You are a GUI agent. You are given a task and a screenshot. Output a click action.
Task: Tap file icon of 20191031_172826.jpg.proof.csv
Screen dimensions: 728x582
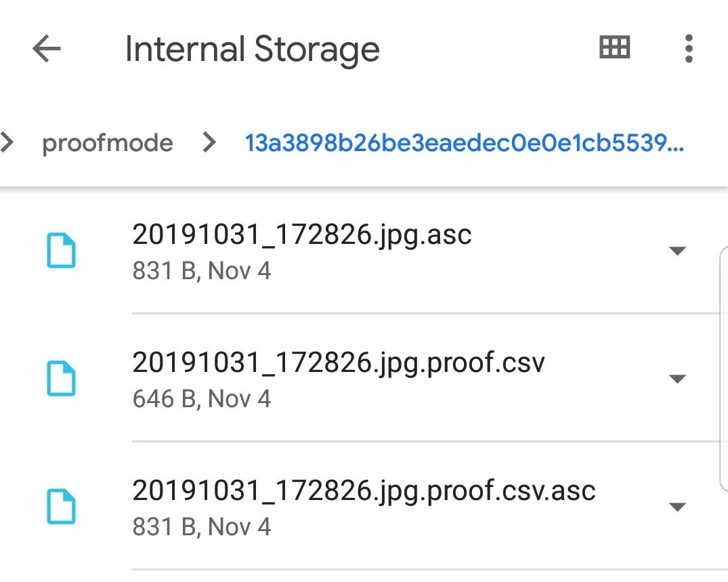[61, 379]
